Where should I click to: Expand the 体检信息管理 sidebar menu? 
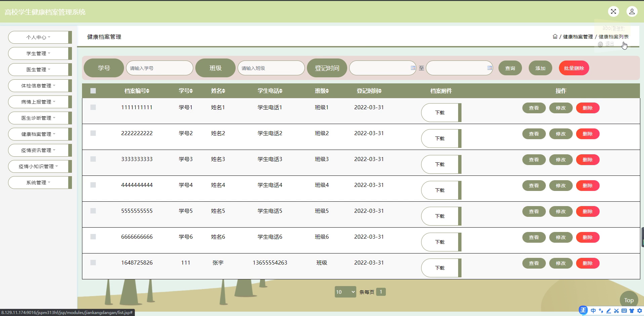point(40,86)
